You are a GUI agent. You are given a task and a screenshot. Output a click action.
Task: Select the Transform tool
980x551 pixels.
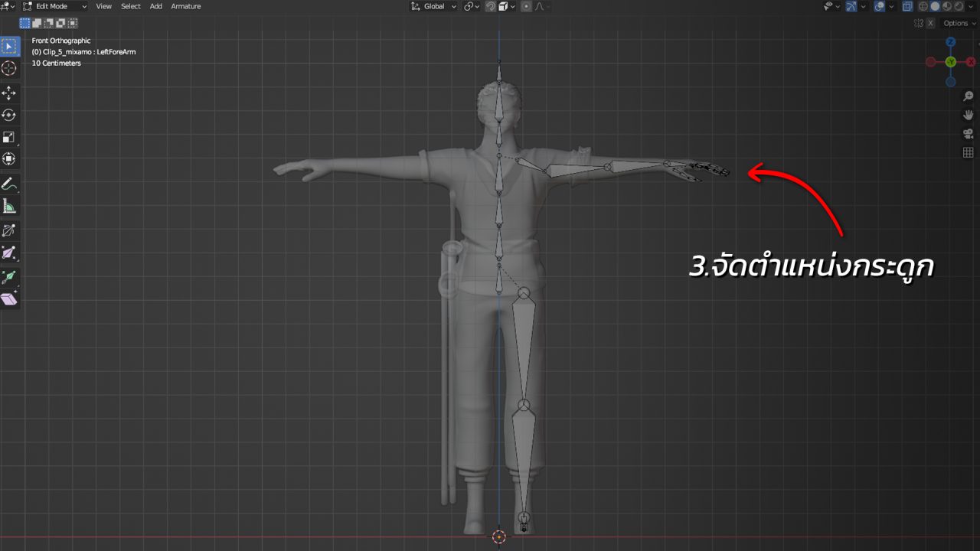coord(9,158)
